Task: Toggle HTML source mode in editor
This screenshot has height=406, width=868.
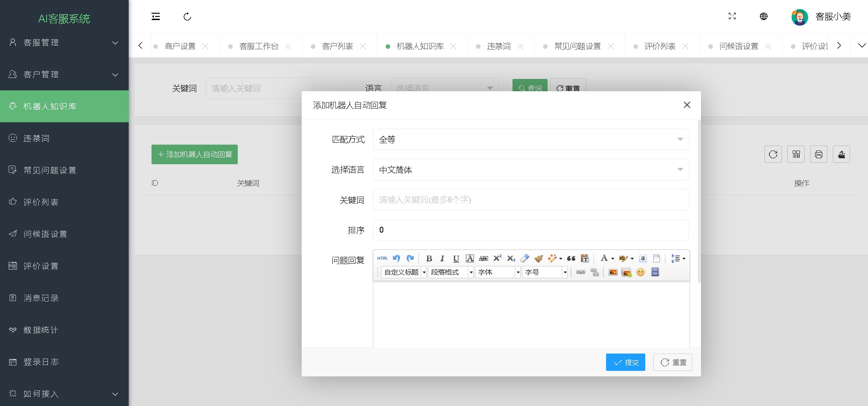Action: point(382,259)
